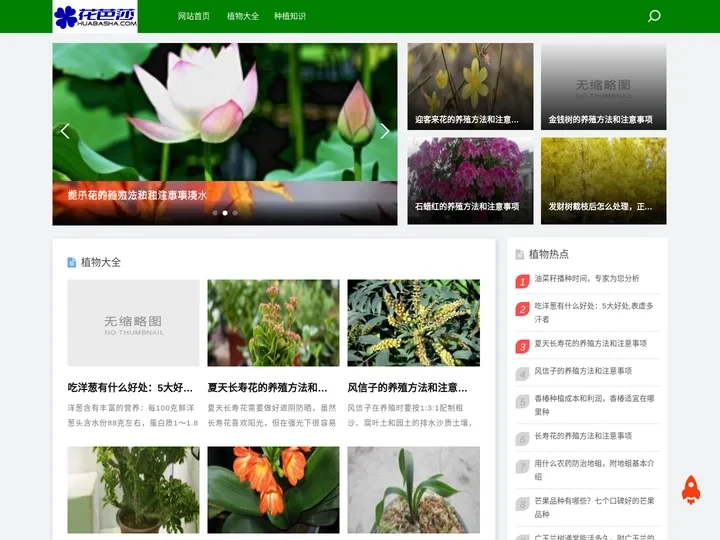Click the gray document icon beside 植物热点
This screenshot has width=720, height=540.
coord(519,254)
